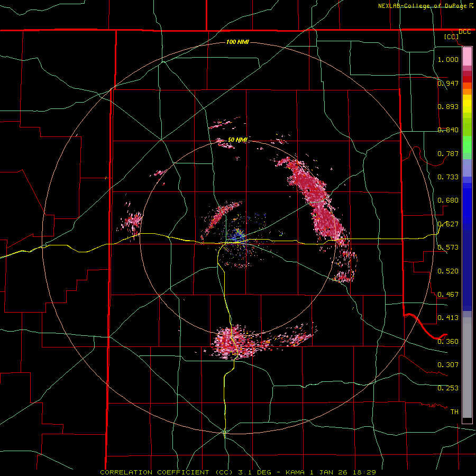Click the 0.573 legend value
The width and height of the screenshot is (476, 476).
[448, 247]
